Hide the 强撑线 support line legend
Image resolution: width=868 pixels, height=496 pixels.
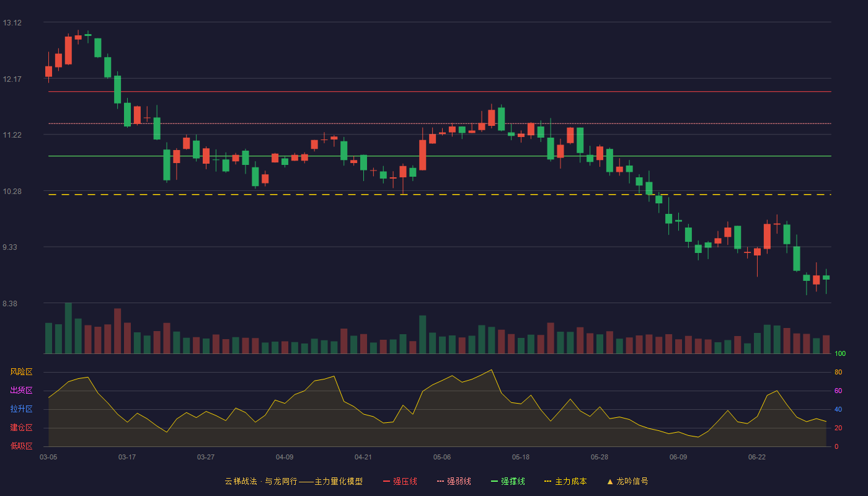click(x=508, y=481)
